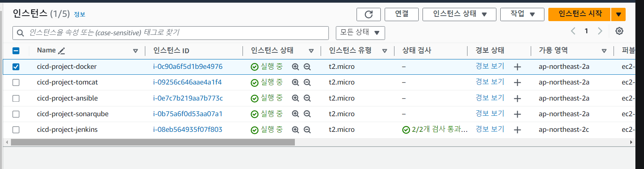Click the 인스턴스 시작 launch button
The image size is (644, 169).
coord(580,14)
